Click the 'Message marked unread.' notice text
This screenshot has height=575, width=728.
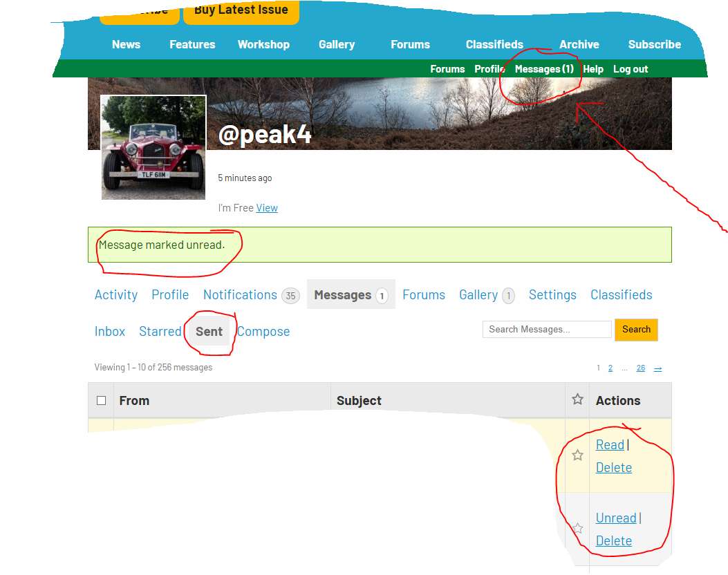click(x=162, y=245)
